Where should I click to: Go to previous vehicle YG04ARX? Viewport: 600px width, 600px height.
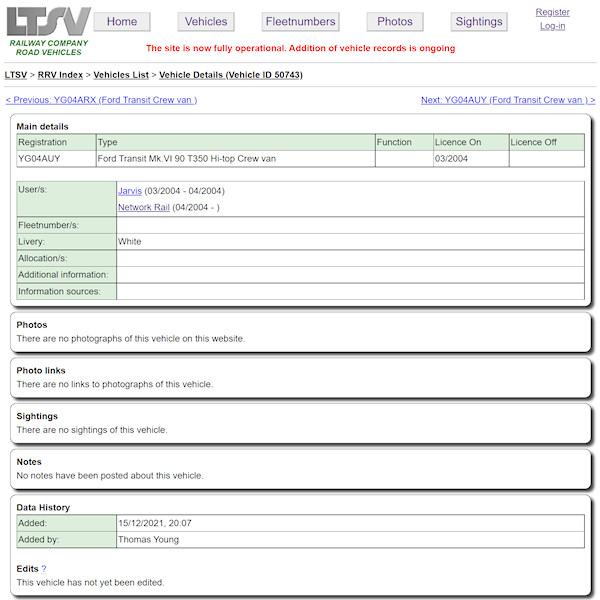tap(101, 100)
